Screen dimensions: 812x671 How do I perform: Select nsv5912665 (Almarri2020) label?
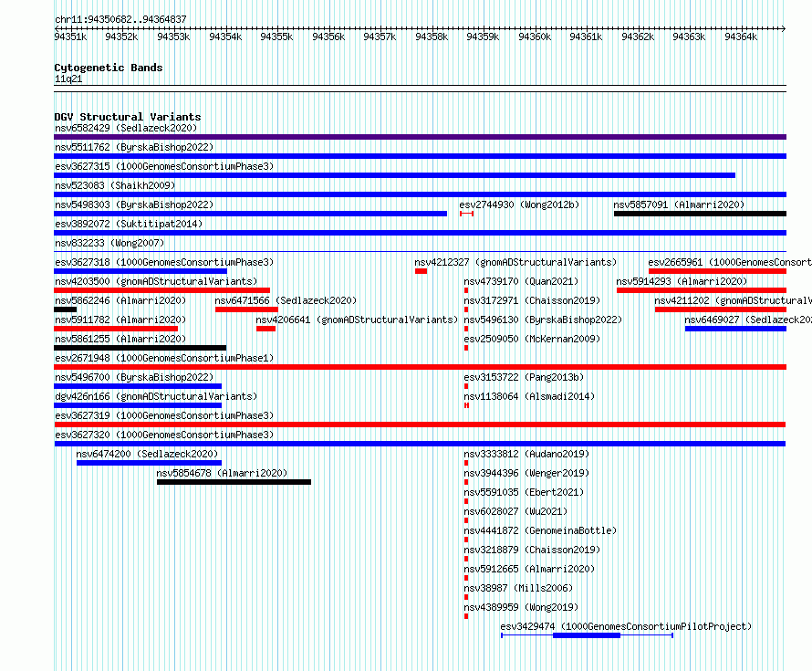(x=529, y=569)
